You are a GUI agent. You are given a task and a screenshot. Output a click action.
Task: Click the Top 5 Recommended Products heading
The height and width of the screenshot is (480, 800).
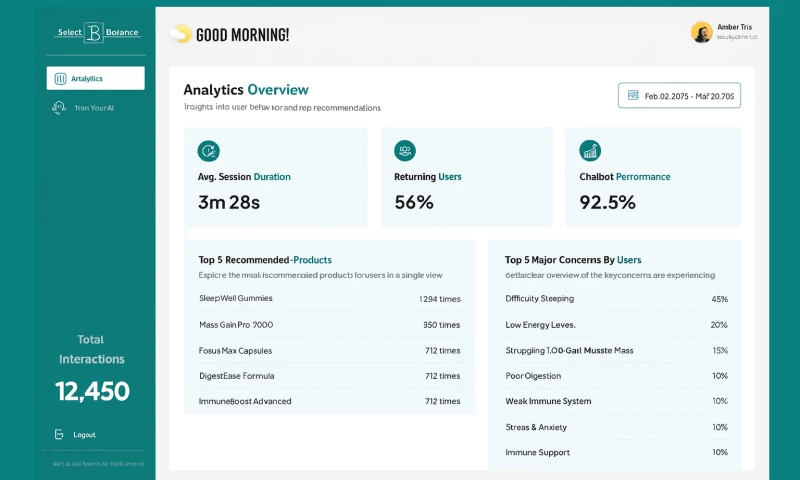pyautogui.click(x=265, y=260)
